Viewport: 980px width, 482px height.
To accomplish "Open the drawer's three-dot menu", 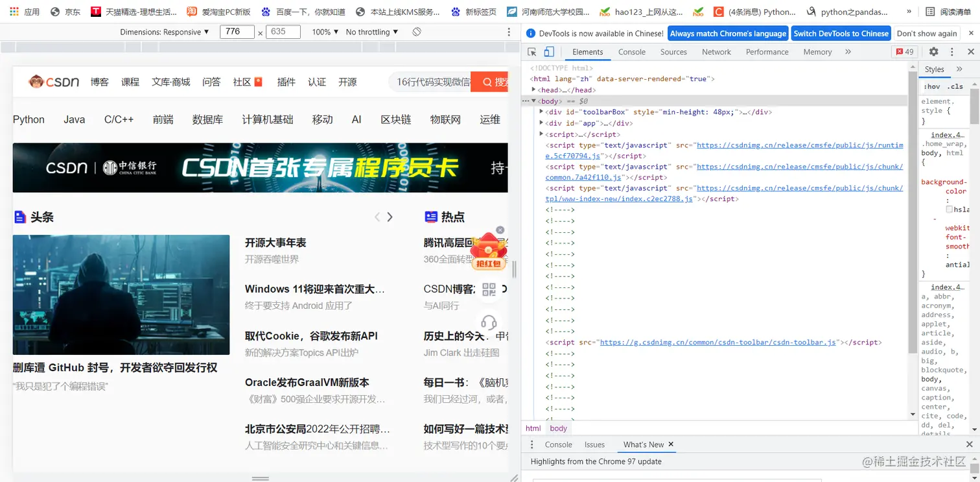I will pyautogui.click(x=532, y=444).
